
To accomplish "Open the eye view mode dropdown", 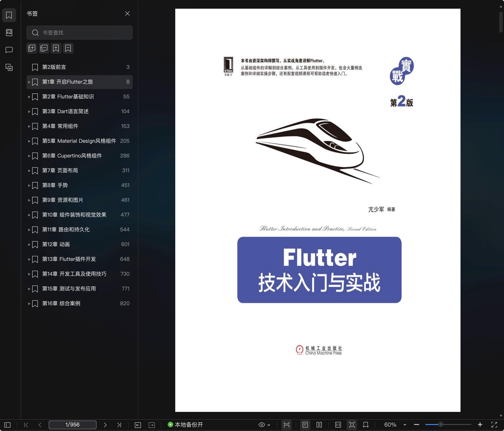I will [264, 425].
